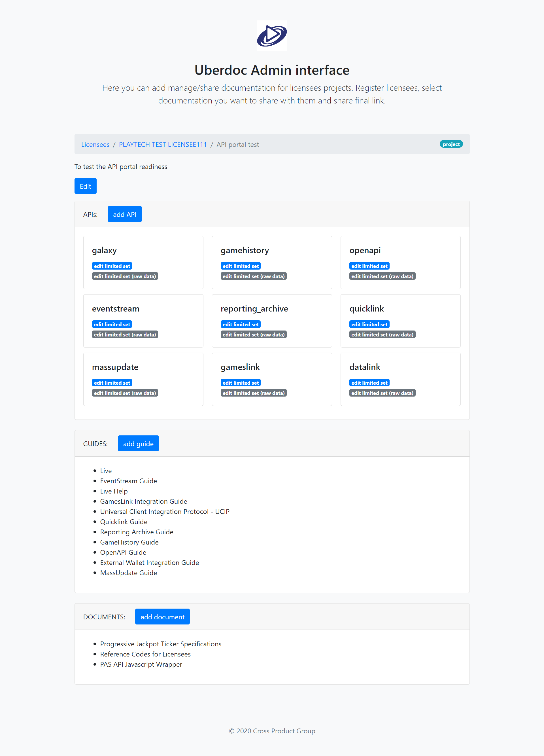This screenshot has width=544, height=756.
Task: Click 'edit limited set (raw data)' under reporting_archive
Action: [x=254, y=334]
